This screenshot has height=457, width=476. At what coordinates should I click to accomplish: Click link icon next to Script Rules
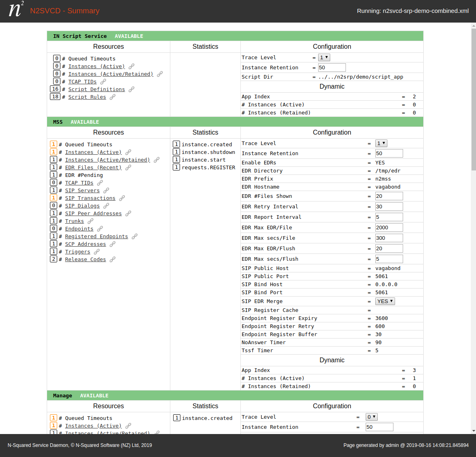(112, 97)
